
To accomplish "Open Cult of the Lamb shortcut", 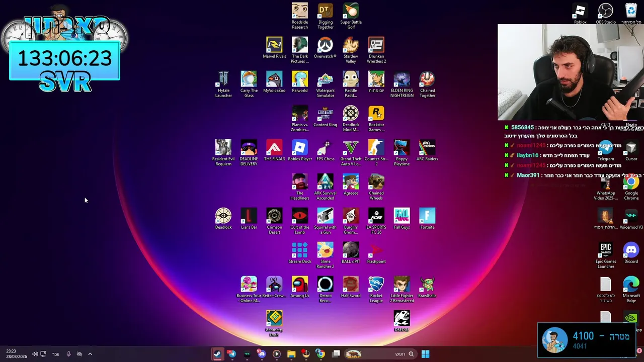I will pos(300,221).
